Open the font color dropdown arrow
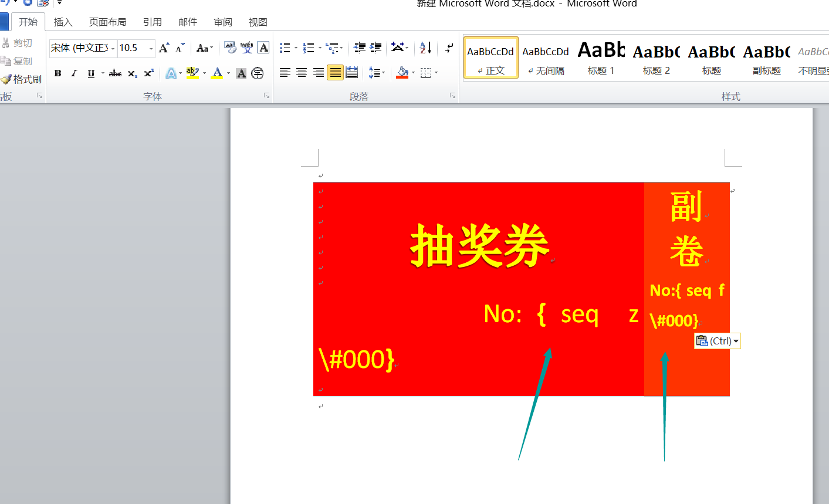The height and width of the screenshot is (504, 829). tap(228, 73)
